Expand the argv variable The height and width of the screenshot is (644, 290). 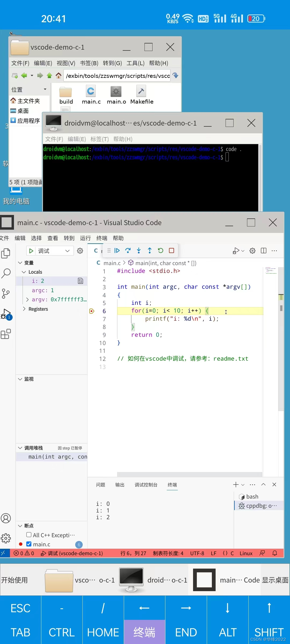27,299
